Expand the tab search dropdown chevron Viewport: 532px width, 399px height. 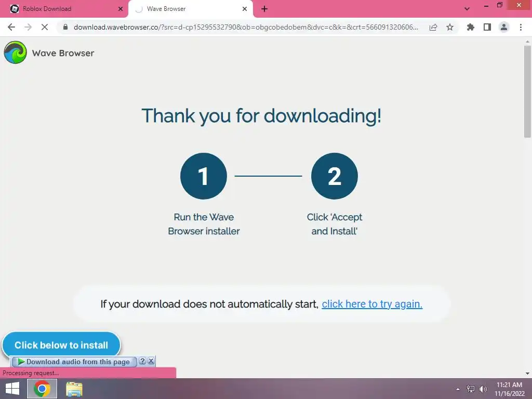pyautogui.click(x=467, y=9)
